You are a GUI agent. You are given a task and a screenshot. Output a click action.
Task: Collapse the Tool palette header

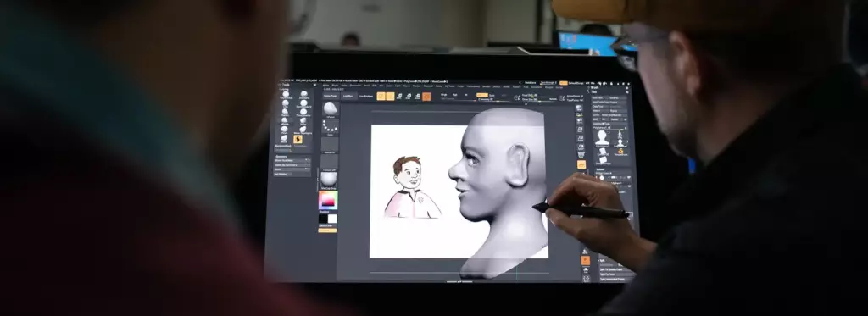(593, 91)
